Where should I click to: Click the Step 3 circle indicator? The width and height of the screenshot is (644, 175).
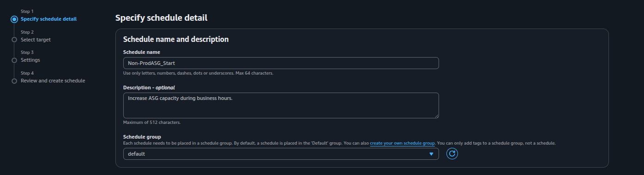(14, 60)
